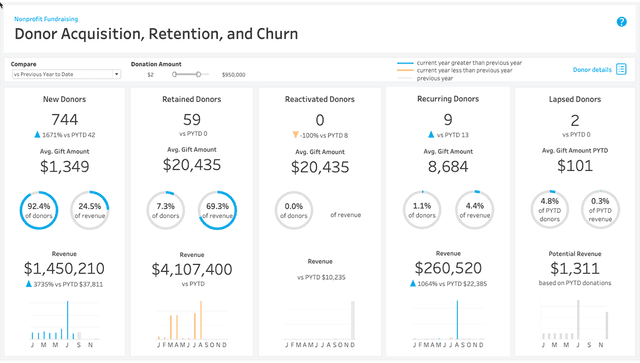This screenshot has width=640, height=363.
Task: Select the tallest orange bar in Retained Donors chart
Action: 201,320
